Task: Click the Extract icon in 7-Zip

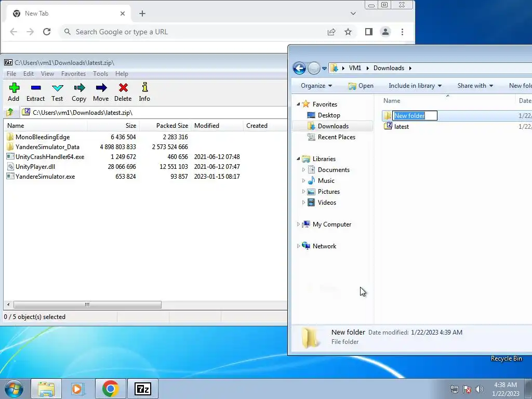Action: pyautogui.click(x=36, y=88)
